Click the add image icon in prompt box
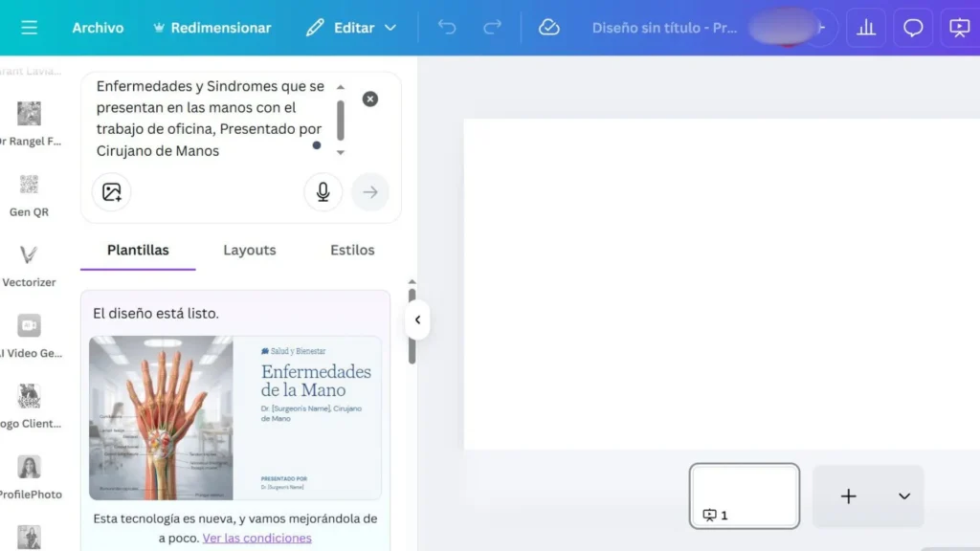980x551 pixels. (x=112, y=192)
